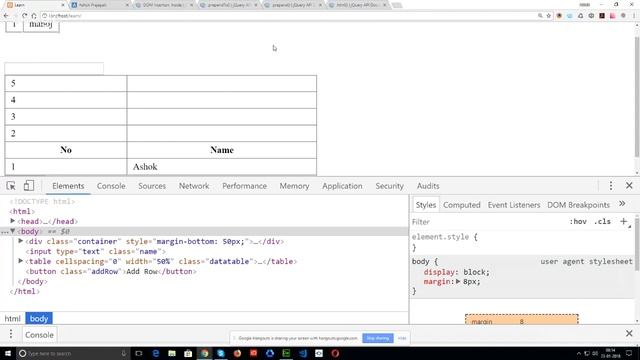Open the Audits tab
The width and height of the screenshot is (640, 360).
(428, 186)
